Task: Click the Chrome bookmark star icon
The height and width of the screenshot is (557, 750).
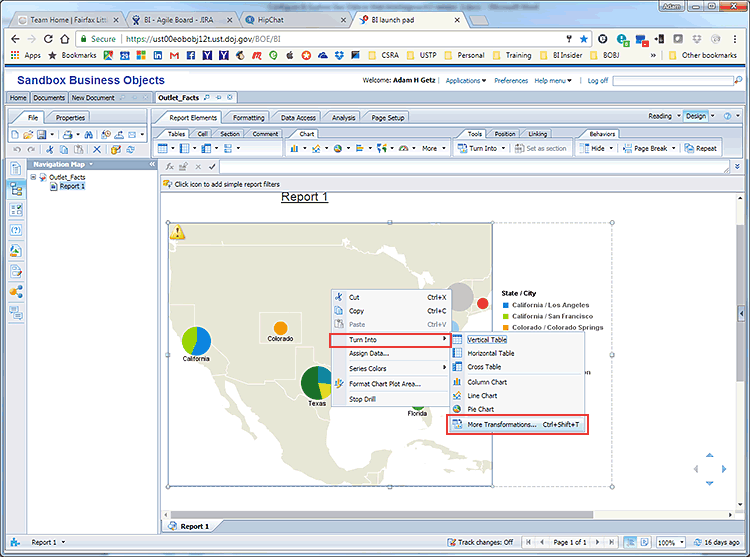Action: 584,39
